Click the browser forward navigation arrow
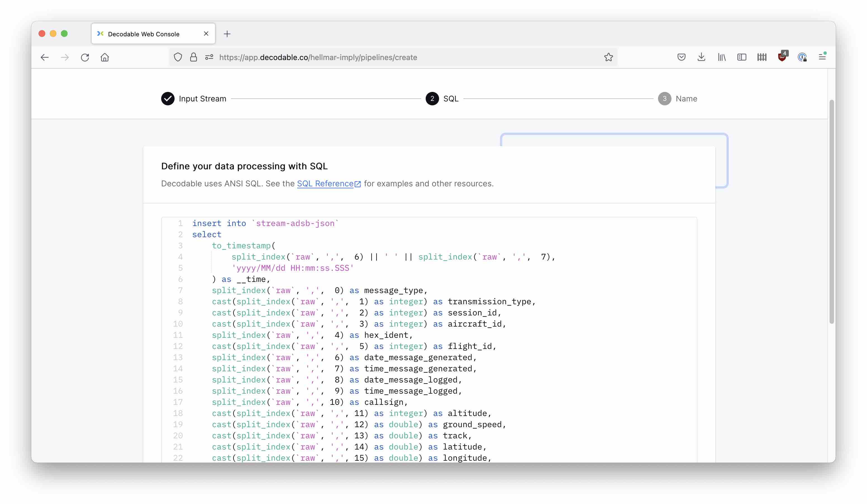 pyautogui.click(x=64, y=57)
